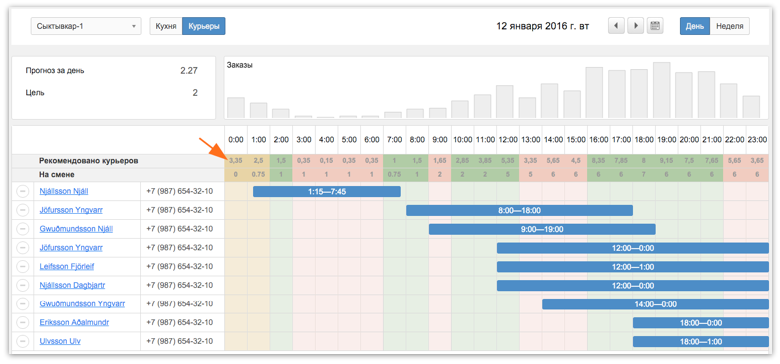
Task: Open the Ulvsson Ulv courier link
Action: click(60, 342)
